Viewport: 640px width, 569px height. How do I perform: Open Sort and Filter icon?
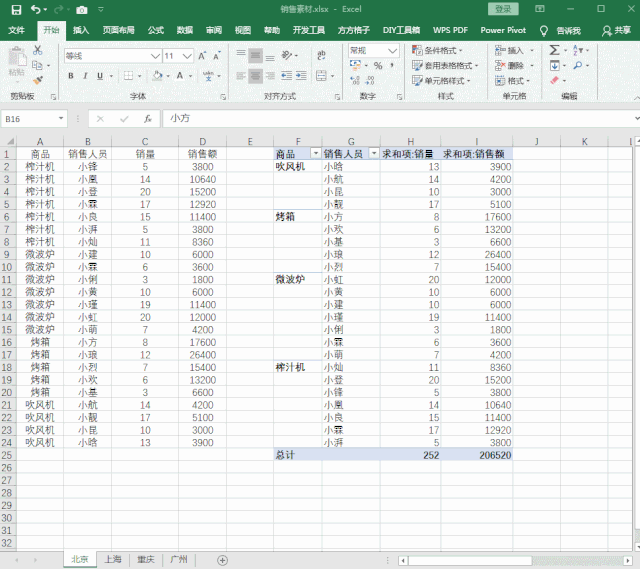pyautogui.click(x=578, y=50)
